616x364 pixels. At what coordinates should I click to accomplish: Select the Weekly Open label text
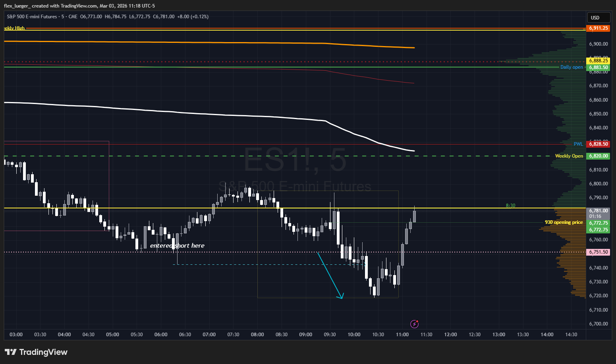569,156
